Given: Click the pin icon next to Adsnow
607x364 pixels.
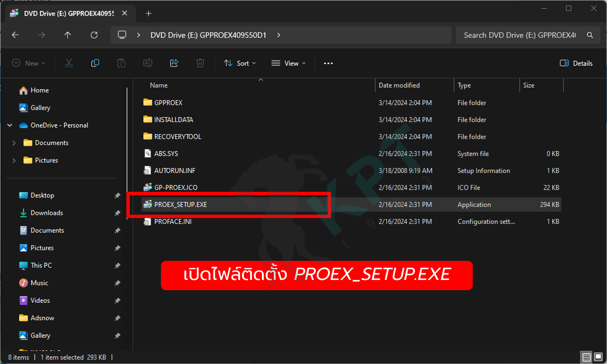Looking at the screenshot, I should (x=118, y=318).
